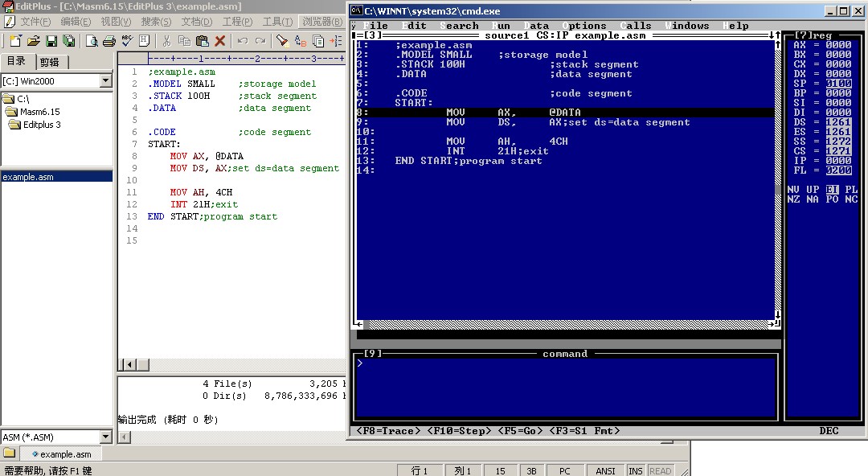Open the ASM (*.ASM) filter dropdown
Screen dimensions: 868x476
point(106,437)
